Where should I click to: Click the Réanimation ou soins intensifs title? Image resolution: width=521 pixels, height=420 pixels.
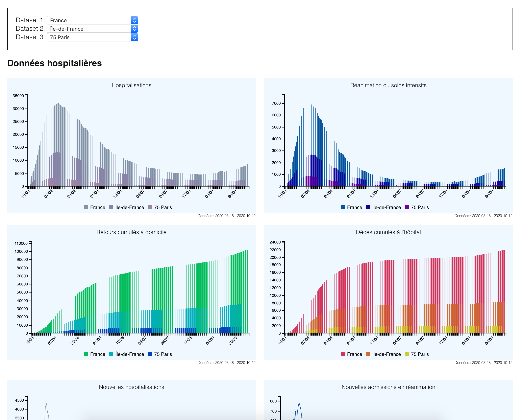click(x=388, y=85)
